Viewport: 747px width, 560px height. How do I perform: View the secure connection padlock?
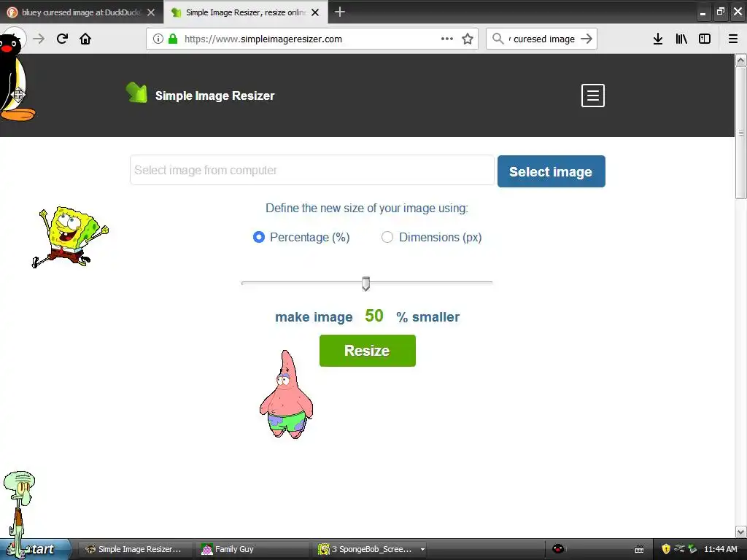coord(172,39)
